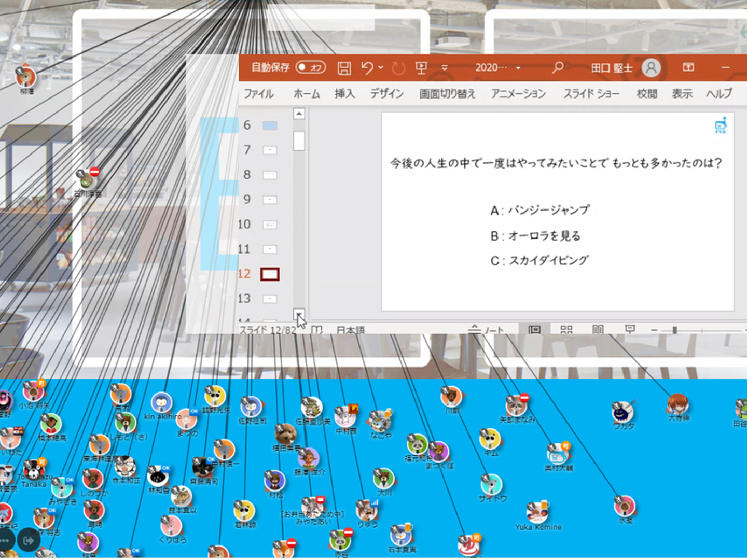Click the 矢部まなみ raccoon avatar
This screenshot has height=560, width=747.
click(x=516, y=405)
